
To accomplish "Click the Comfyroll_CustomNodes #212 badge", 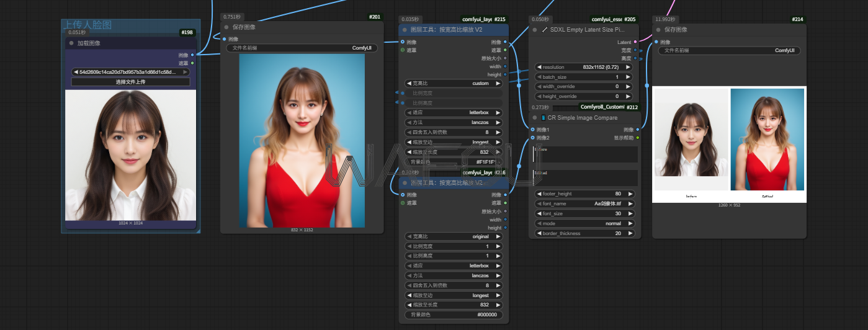I will click(610, 107).
